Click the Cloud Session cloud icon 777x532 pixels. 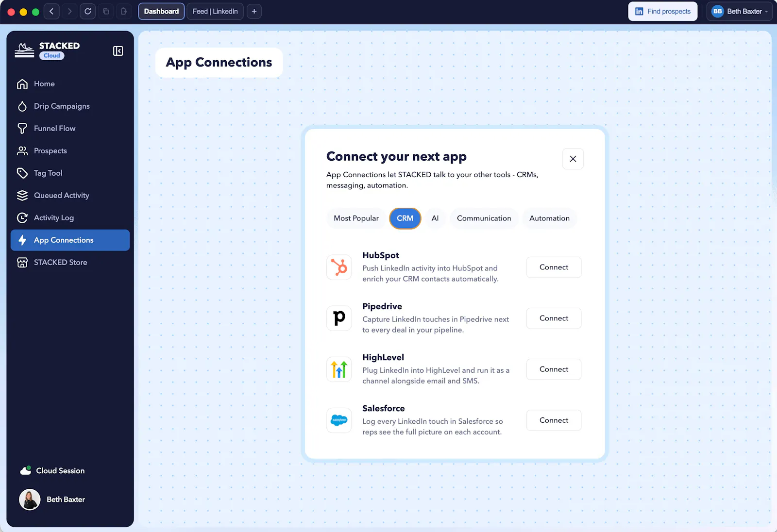[x=26, y=470]
